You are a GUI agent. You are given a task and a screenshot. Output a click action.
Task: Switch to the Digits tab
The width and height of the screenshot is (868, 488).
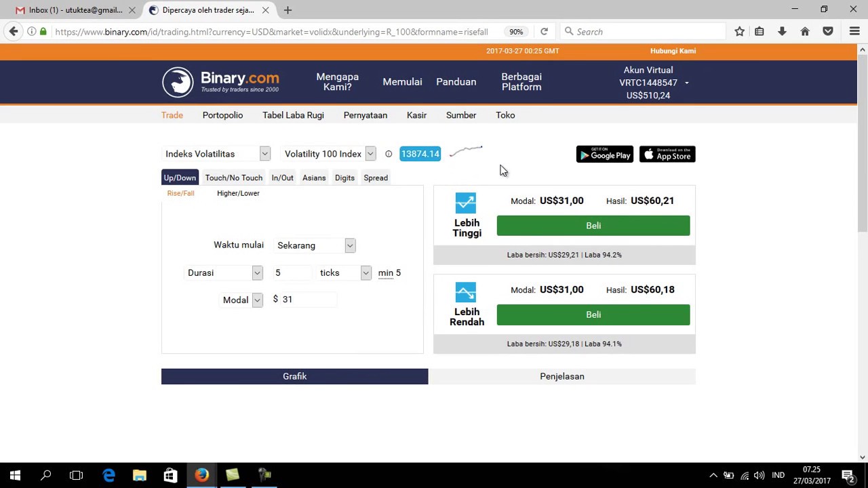[x=344, y=178]
